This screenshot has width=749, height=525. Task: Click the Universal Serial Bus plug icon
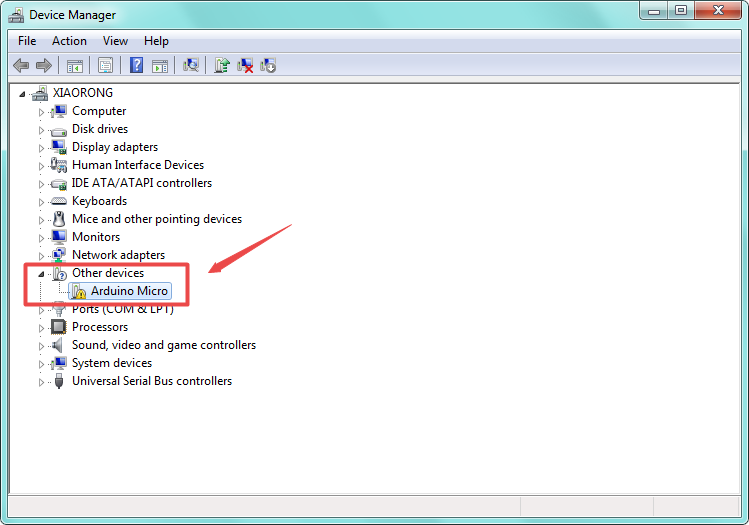pos(59,381)
